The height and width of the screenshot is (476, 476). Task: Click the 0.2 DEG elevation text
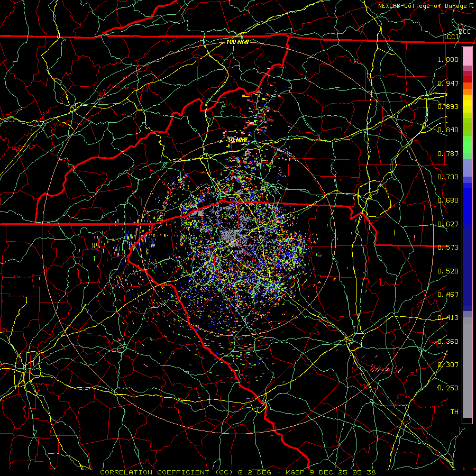pos(254,472)
